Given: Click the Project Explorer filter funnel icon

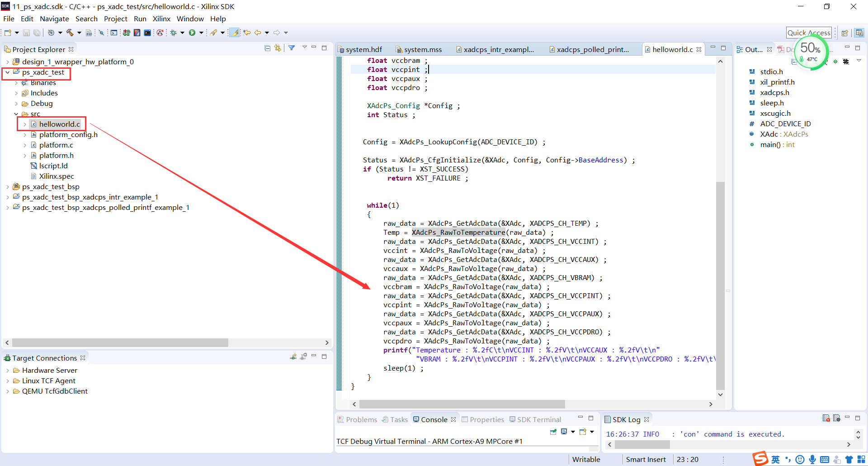Looking at the screenshot, I should tap(292, 48).
